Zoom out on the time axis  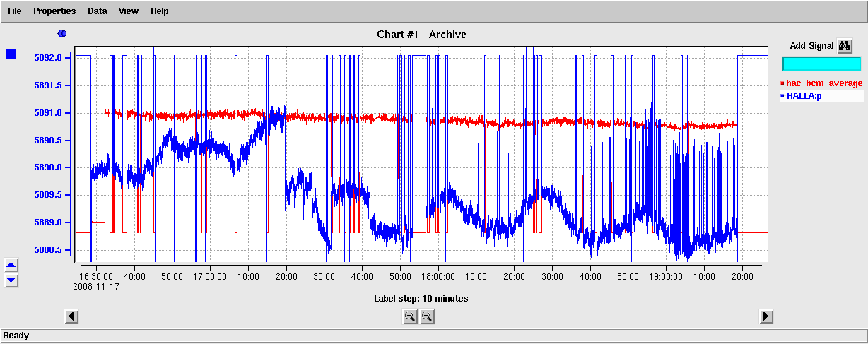pyautogui.click(x=427, y=316)
